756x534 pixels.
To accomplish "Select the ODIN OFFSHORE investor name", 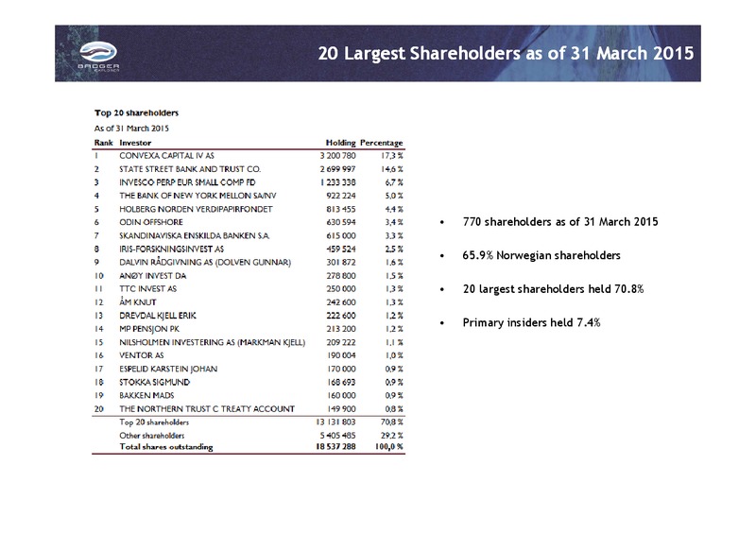I will 151,222.
